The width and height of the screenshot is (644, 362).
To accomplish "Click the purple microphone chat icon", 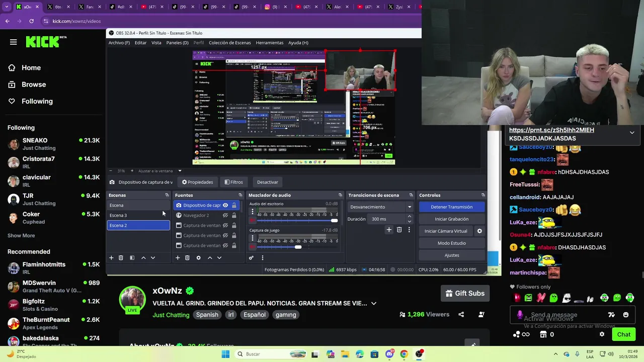I will click(x=520, y=315).
